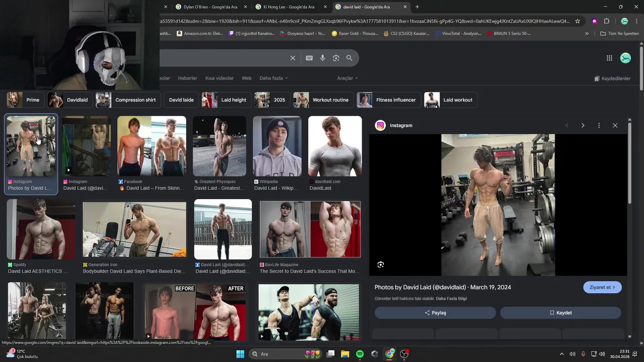Select the Laid workout filter chip
The image size is (644, 362).
(x=450, y=100)
